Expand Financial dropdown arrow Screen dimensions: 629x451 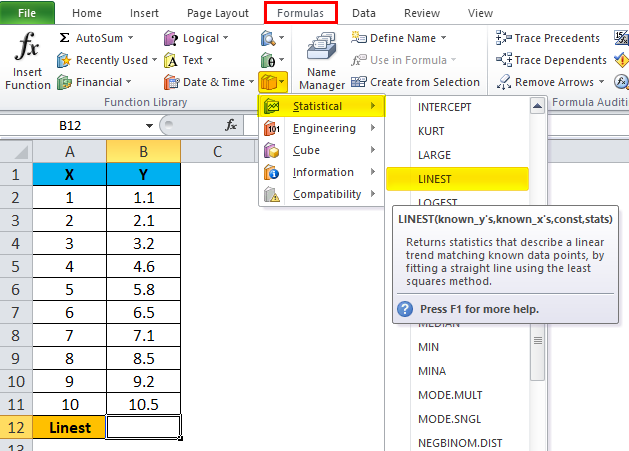[128, 82]
